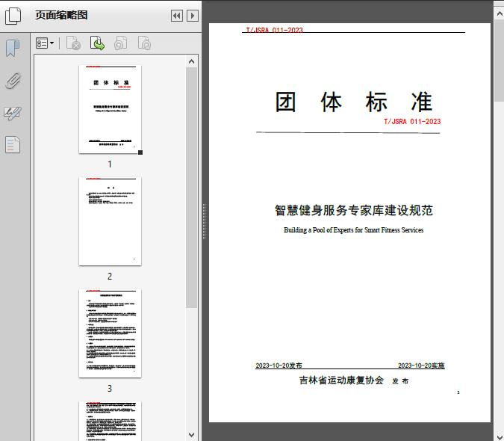Click the 页面缩略图 panel title
Viewport: 504px width, 441px height.
61,15
